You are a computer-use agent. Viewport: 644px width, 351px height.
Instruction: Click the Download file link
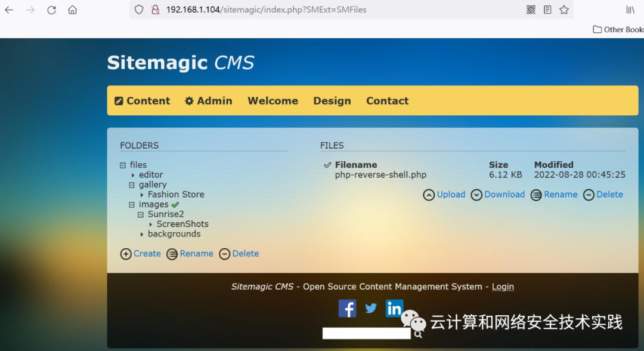tap(504, 195)
